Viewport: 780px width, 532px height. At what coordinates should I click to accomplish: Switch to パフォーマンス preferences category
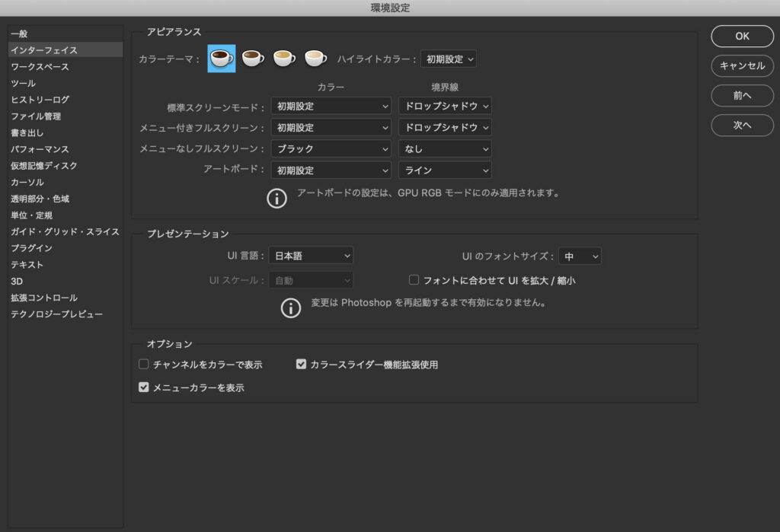[40, 149]
